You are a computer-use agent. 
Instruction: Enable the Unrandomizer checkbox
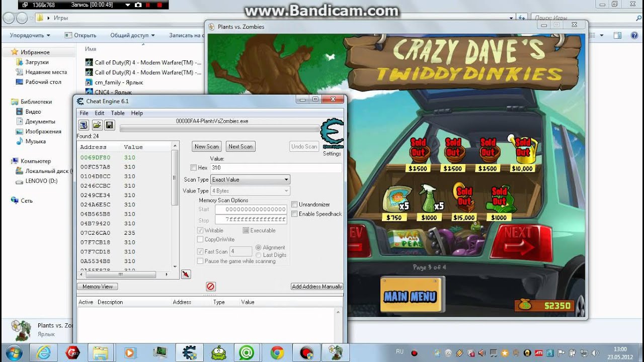pyautogui.click(x=295, y=205)
